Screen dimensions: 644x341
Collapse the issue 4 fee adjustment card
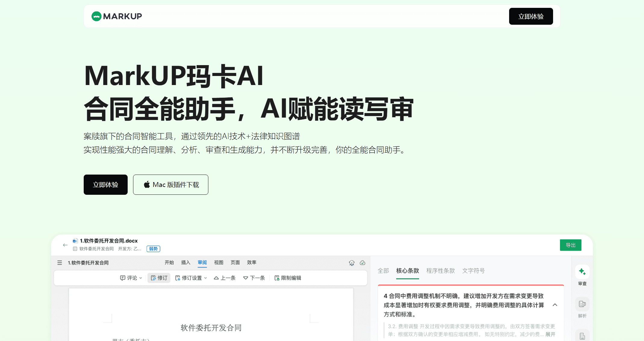[x=555, y=305]
